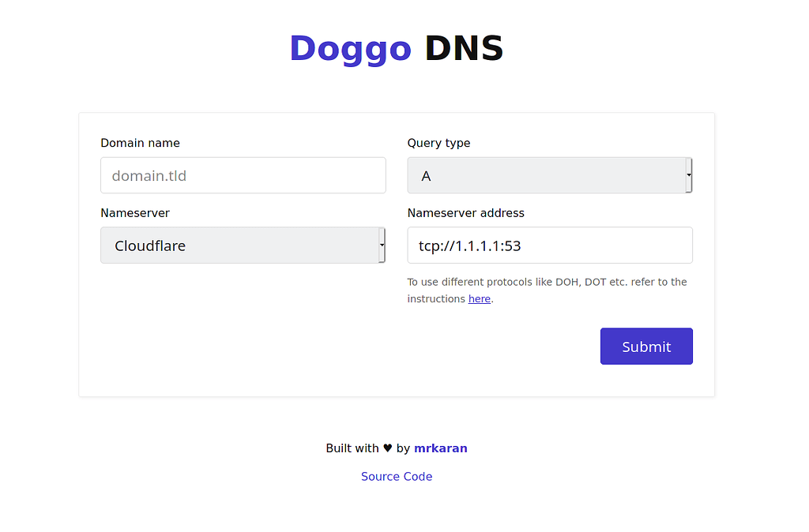The image size is (809, 532).
Task: Click the Domain name input field
Action: click(x=243, y=175)
